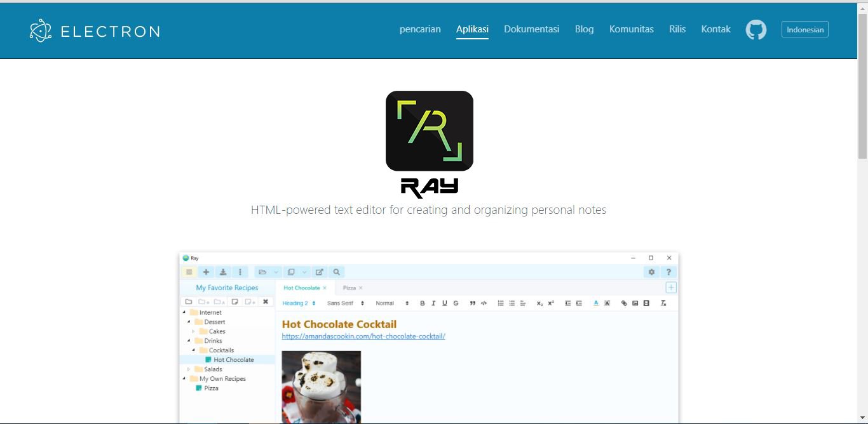Click the download import icon in Ray toolbar
The width and height of the screenshot is (868, 424).
pos(223,272)
